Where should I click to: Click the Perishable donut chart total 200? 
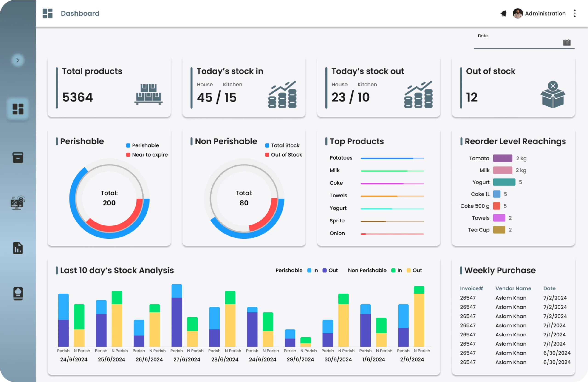[x=109, y=199]
